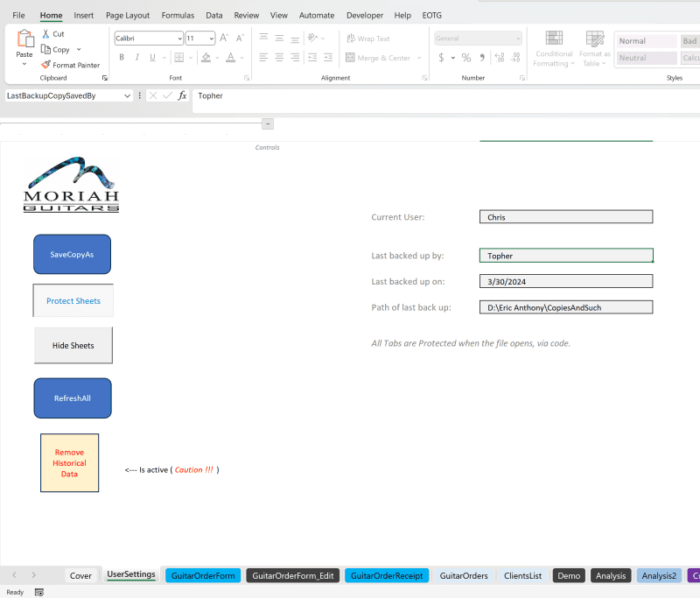
Task: Open the font name dropdown
Action: (178, 38)
